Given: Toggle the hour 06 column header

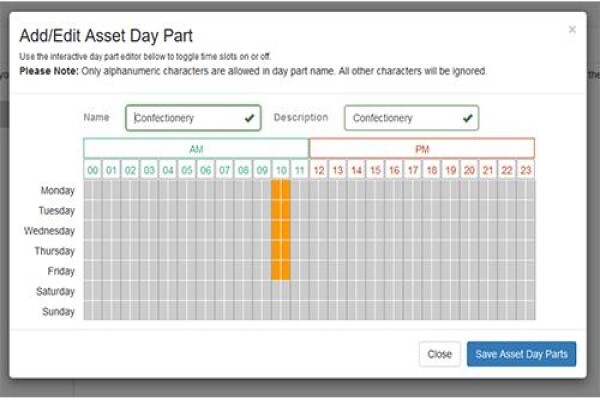Looking at the screenshot, I should coord(206,170).
